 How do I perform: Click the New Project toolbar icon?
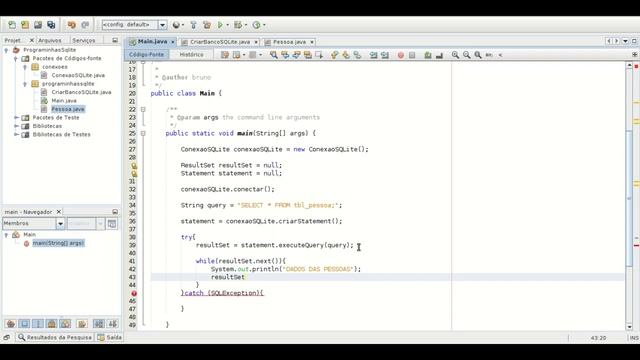pyautogui.click(x=25, y=25)
